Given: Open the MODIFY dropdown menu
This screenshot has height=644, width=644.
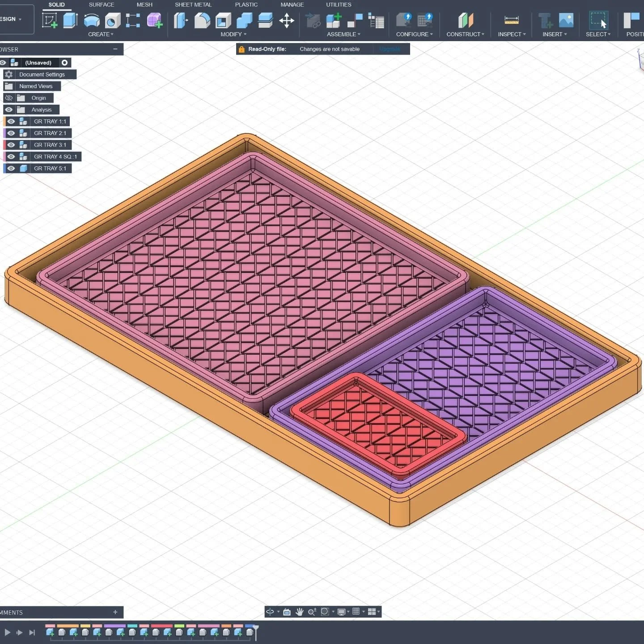Looking at the screenshot, I should pyautogui.click(x=233, y=34).
